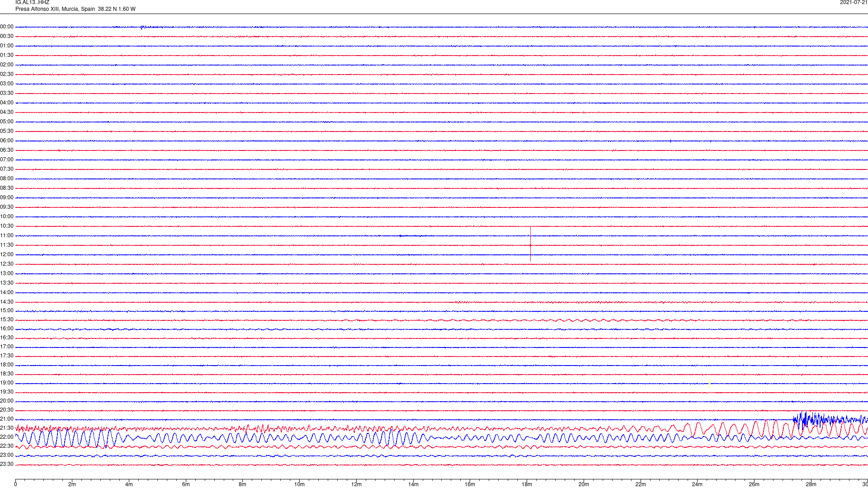
Task: Select the 05:30 trace time label
Action: 7,131
